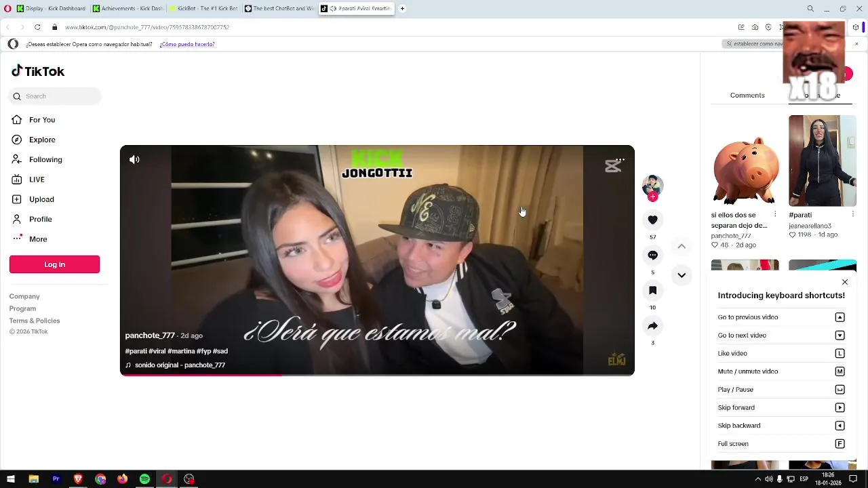Click the #parati hashtag in caption
The width and height of the screenshot is (868, 488).
tap(136, 351)
